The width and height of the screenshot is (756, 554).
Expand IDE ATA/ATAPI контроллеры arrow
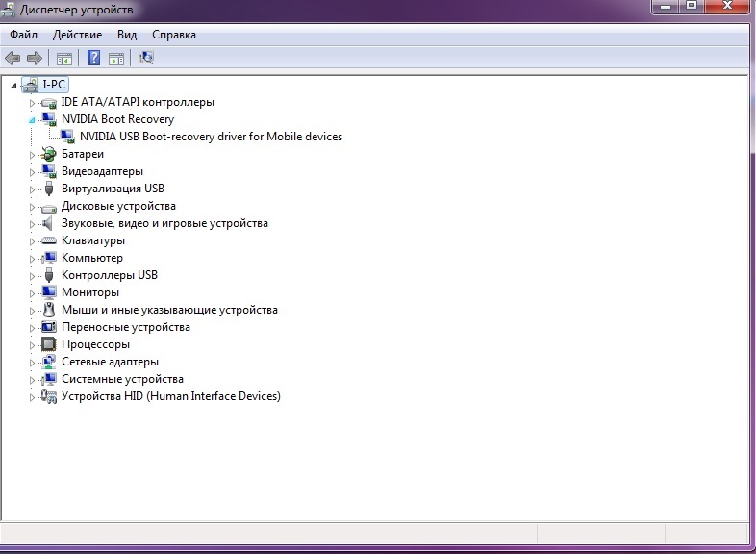click(32, 103)
